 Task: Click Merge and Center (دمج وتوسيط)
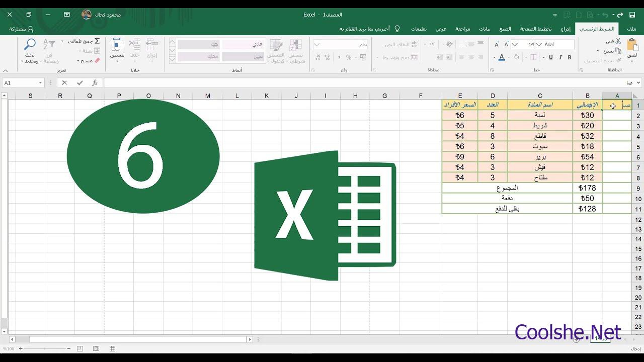coord(400,58)
